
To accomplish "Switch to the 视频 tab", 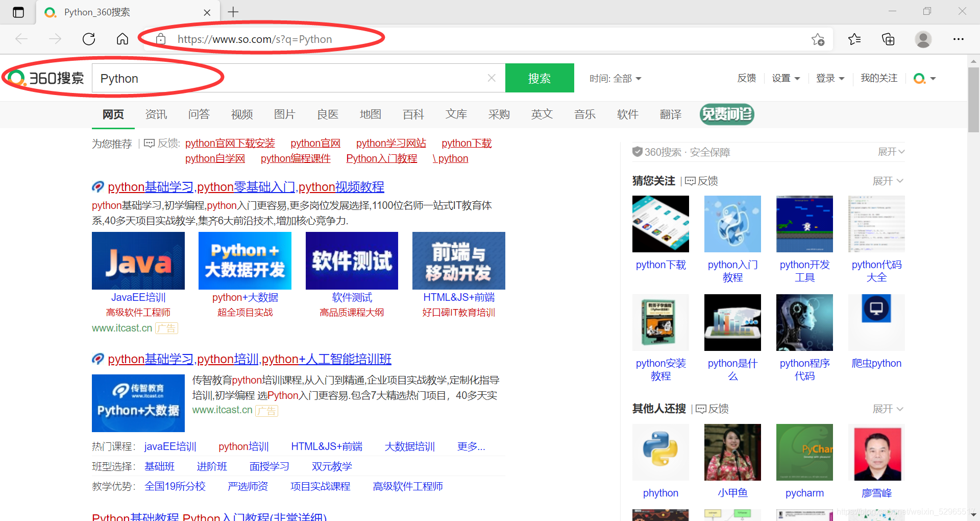I will pos(242,114).
